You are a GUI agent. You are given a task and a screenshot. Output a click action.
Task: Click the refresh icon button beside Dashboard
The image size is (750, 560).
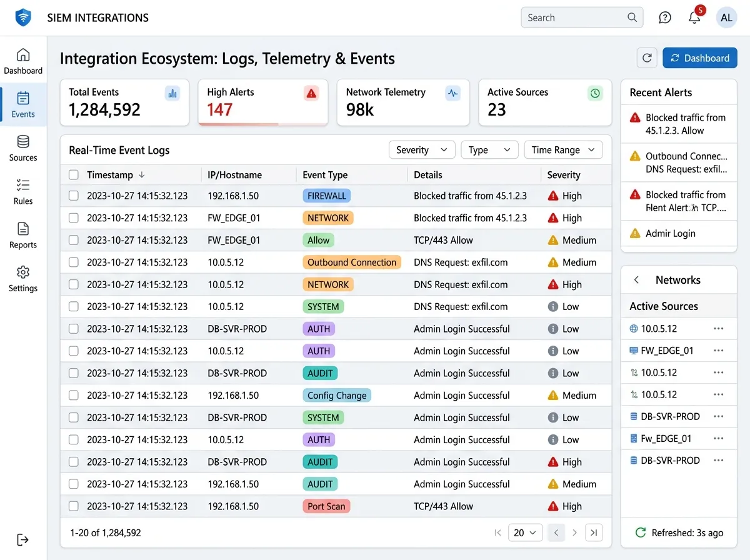647,58
